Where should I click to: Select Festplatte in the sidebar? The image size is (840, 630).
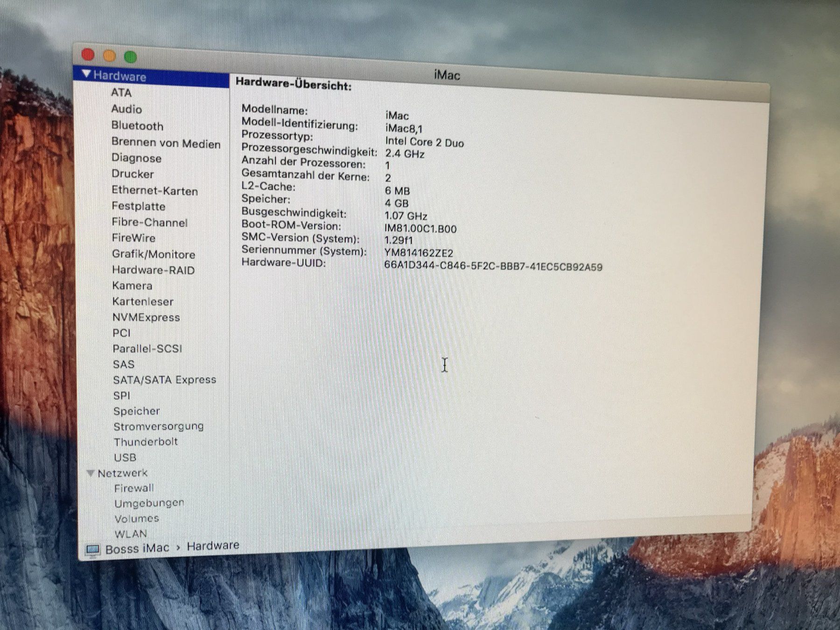click(x=138, y=206)
